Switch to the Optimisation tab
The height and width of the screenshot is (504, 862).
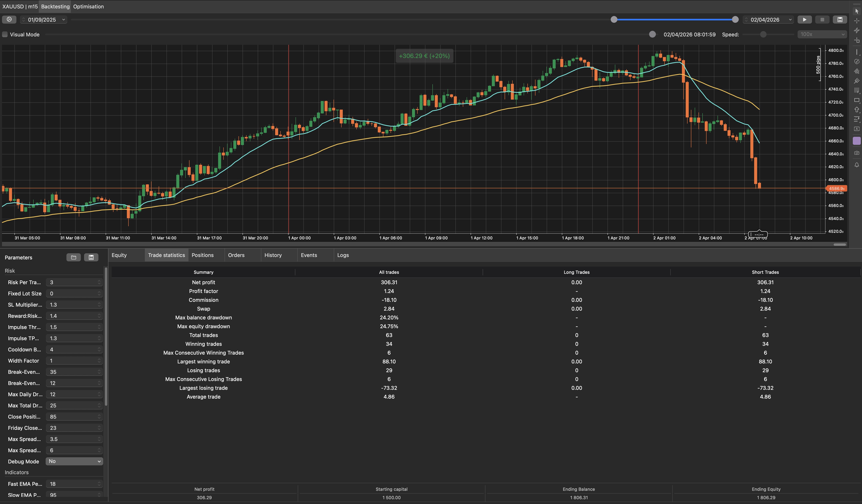tap(88, 6)
